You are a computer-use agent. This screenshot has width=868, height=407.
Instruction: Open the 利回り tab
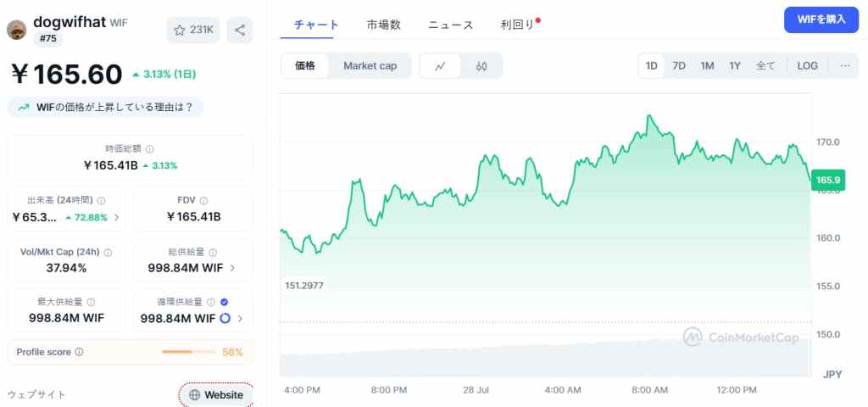518,25
